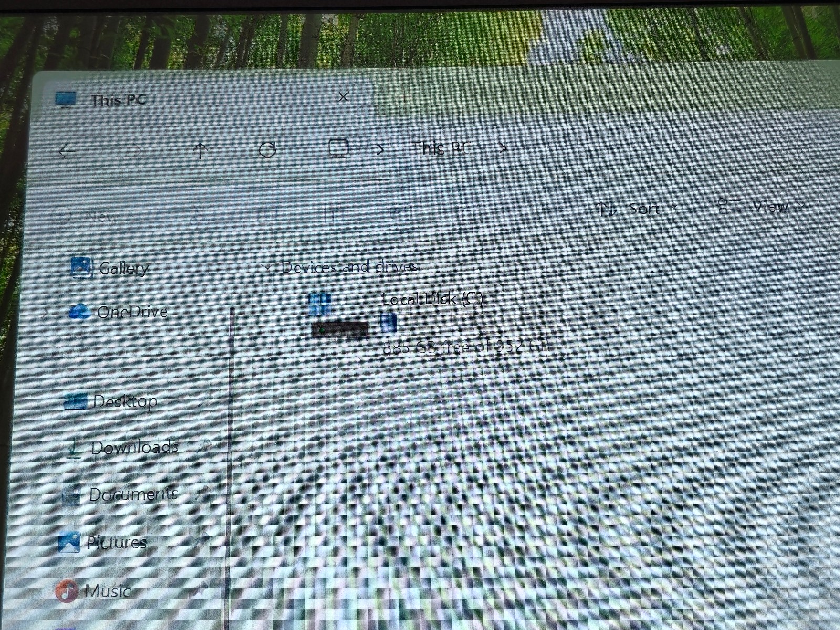Click the Share toolbar icon
This screenshot has height=630, width=840.
point(467,211)
